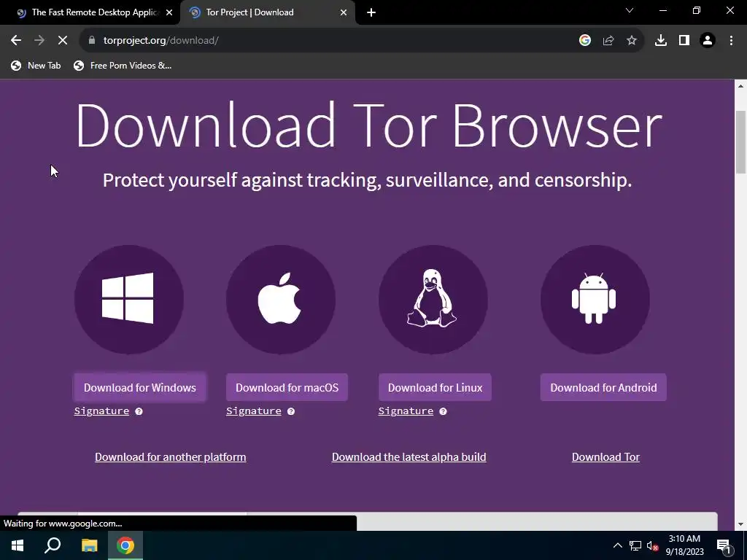Open Windows taskbar search
Screen dimensions: 747x560
[x=53, y=545]
